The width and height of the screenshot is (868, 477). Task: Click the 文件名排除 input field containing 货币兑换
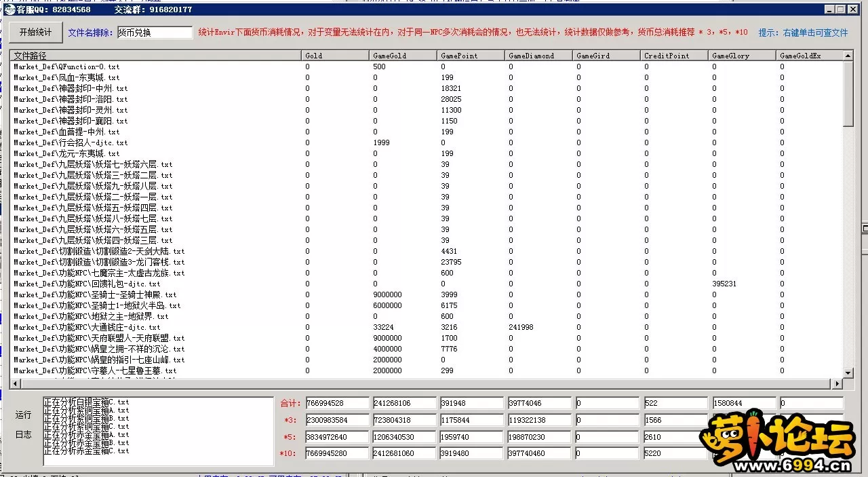155,33
